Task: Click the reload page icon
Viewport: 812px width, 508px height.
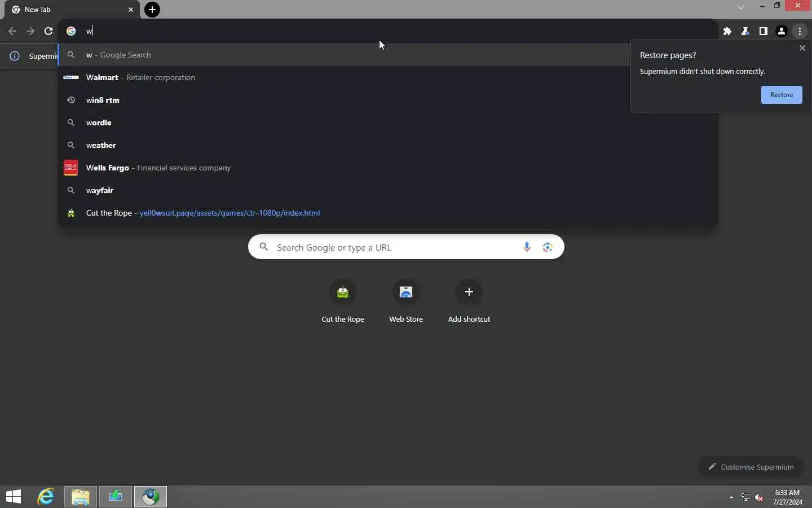Action: (x=48, y=31)
